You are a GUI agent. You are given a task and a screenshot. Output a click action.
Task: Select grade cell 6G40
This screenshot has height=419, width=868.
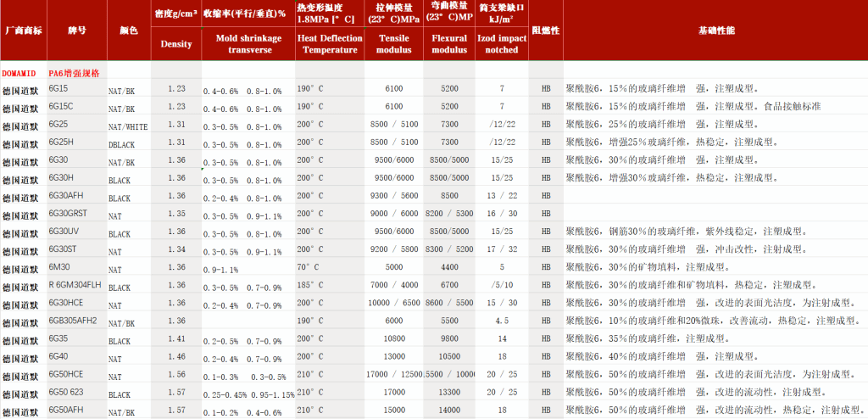pyautogui.click(x=58, y=356)
